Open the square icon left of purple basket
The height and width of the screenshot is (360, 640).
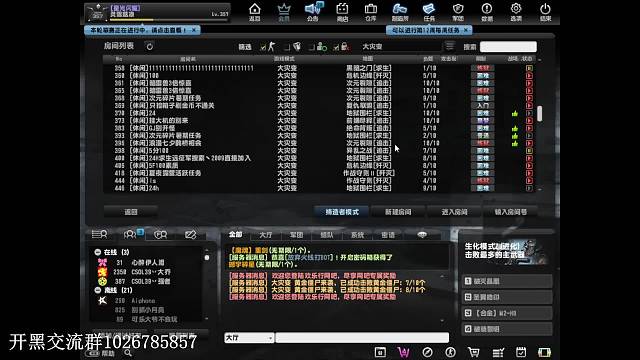coord(380,352)
